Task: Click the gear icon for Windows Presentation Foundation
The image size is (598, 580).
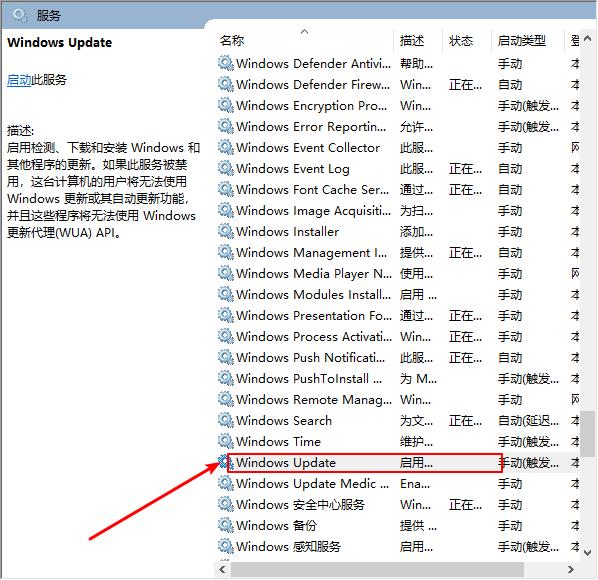Action: pos(226,315)
